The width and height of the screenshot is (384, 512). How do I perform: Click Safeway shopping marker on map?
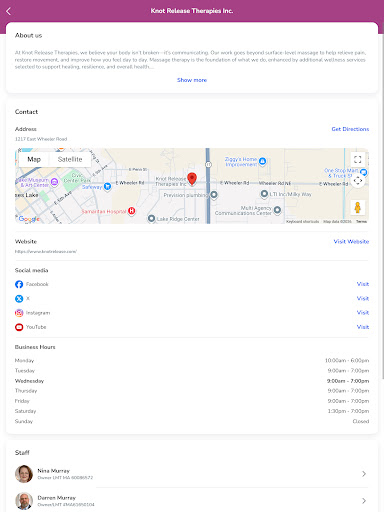107,187
